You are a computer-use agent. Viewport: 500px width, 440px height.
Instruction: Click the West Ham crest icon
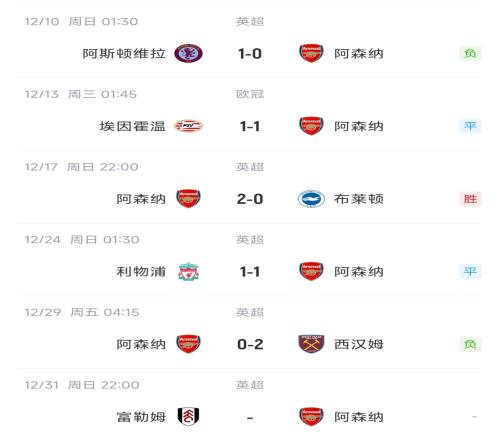[311, 344]
